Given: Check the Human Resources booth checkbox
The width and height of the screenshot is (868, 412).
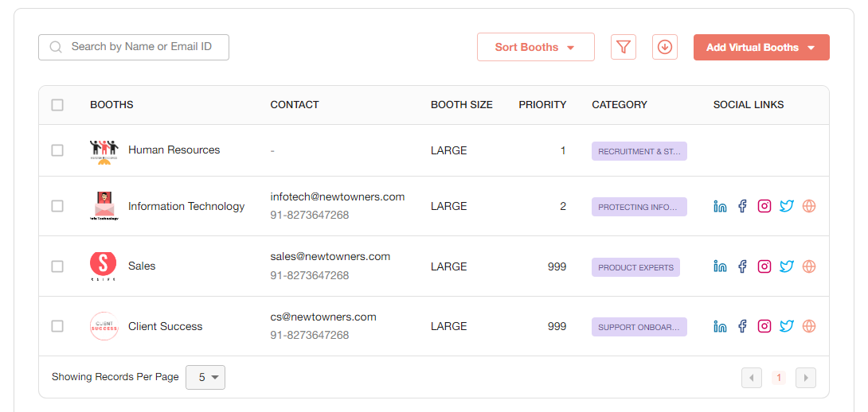Looking at the screenshot, I should point(57,150).
